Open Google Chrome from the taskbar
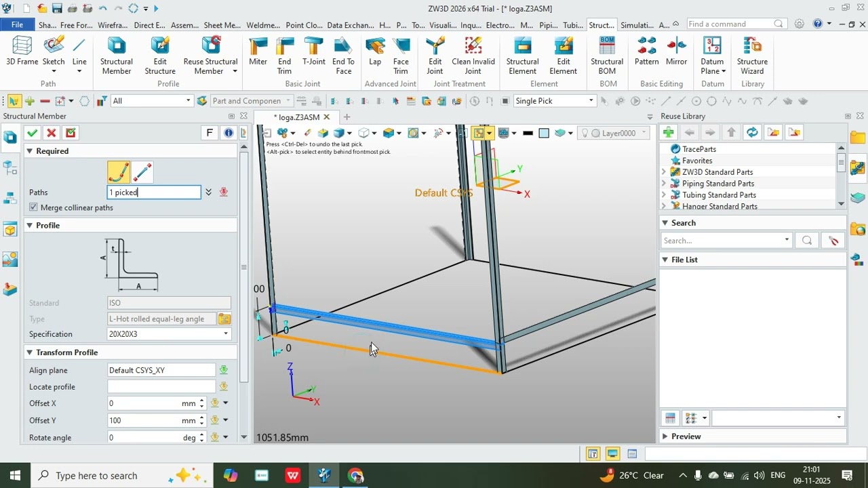This screenshot has width=868, height=488. tap(355, 476)
